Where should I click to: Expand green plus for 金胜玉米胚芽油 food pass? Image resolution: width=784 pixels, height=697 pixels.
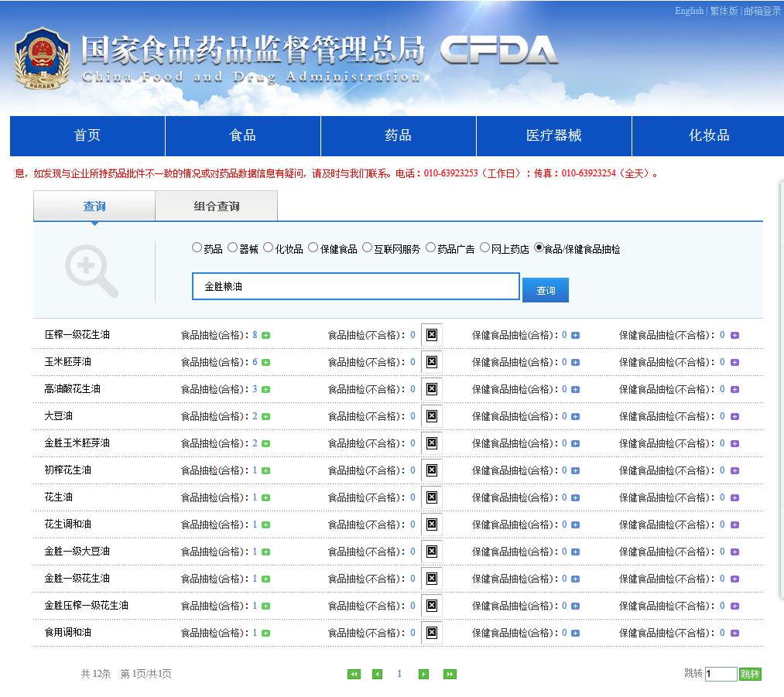266,443
